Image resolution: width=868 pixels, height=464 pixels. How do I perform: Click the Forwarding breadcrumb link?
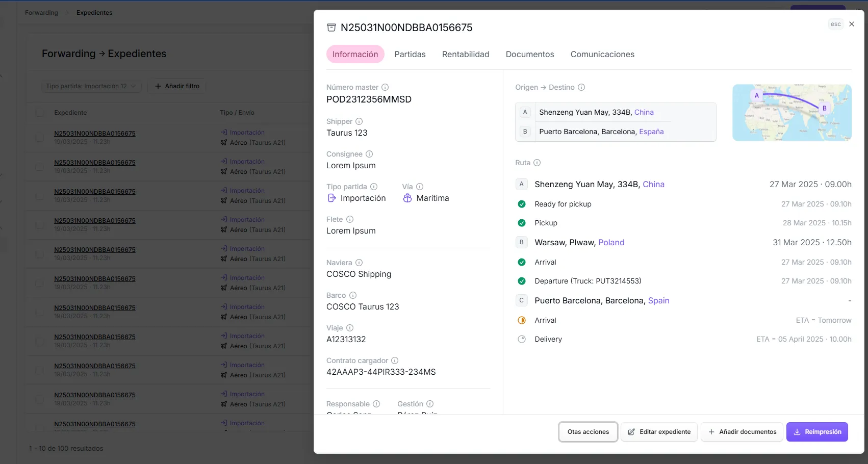tap(41, 13)
